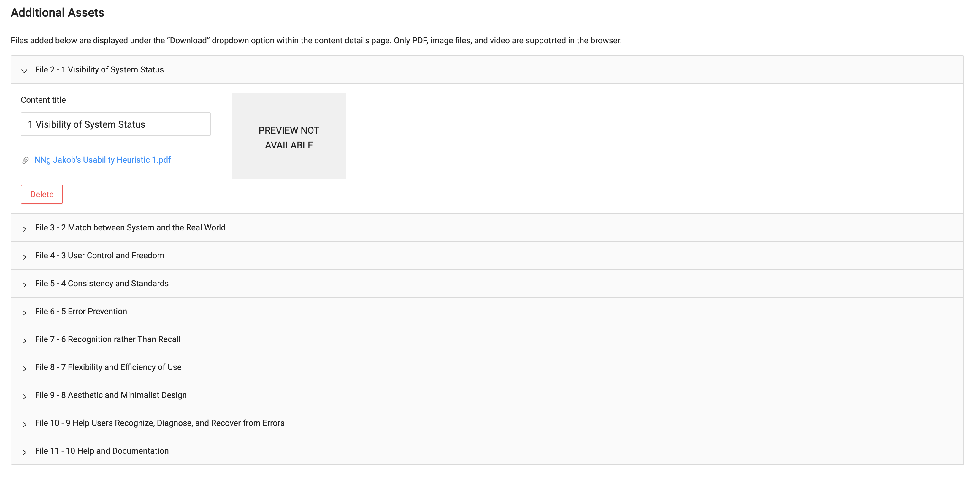Click the Content title input field
Screen dimensions: 980x487
point(115,124)
